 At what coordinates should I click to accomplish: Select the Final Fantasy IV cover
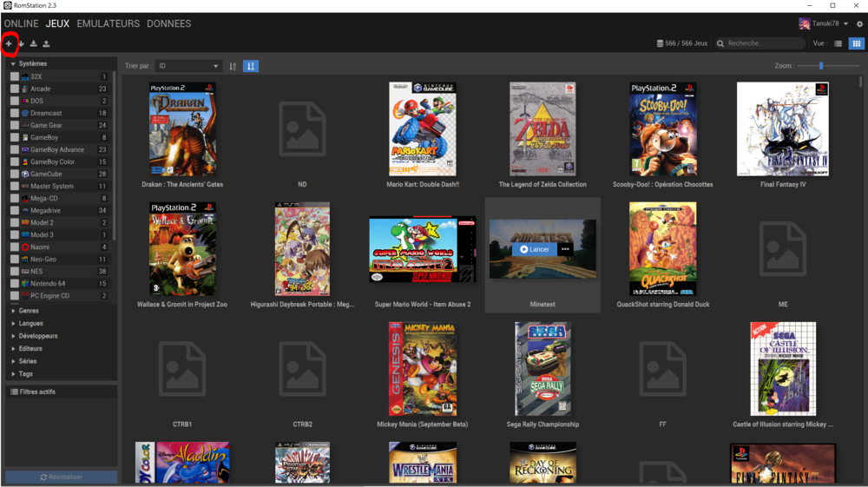pyautogui.click(x=783, y=129)
